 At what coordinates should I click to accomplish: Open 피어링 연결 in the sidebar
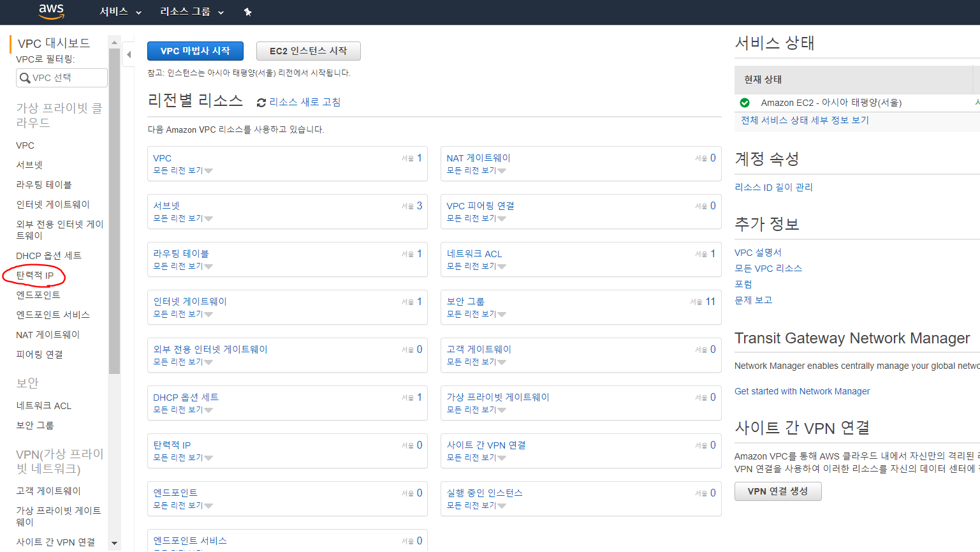coord(40,355)
